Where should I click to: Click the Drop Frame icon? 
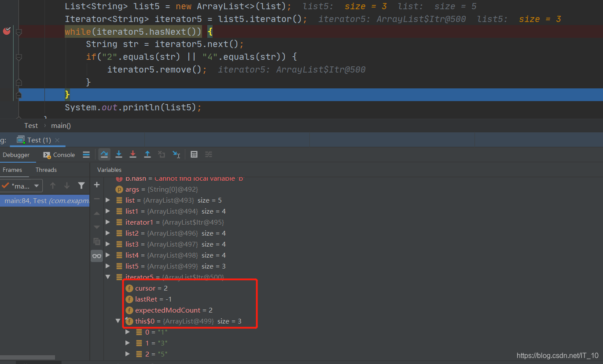tap(162, 154)
